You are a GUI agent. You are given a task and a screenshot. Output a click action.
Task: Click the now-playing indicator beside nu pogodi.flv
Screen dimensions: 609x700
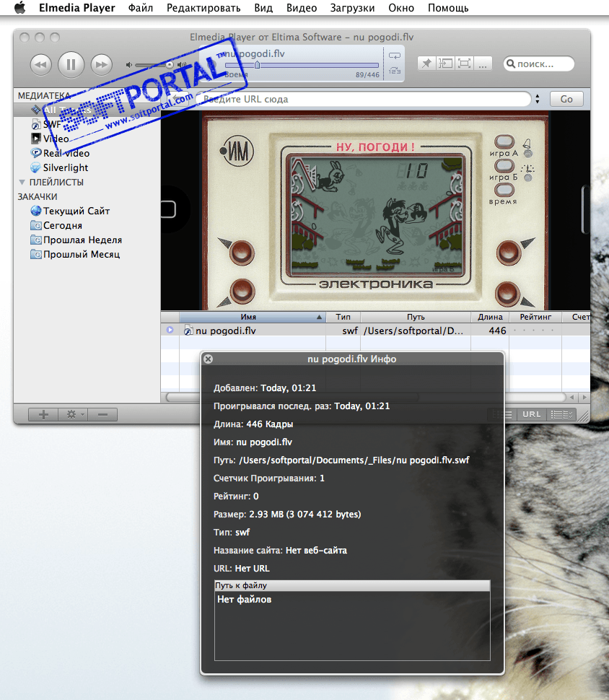pyautogui.click(x=170, y=330)
